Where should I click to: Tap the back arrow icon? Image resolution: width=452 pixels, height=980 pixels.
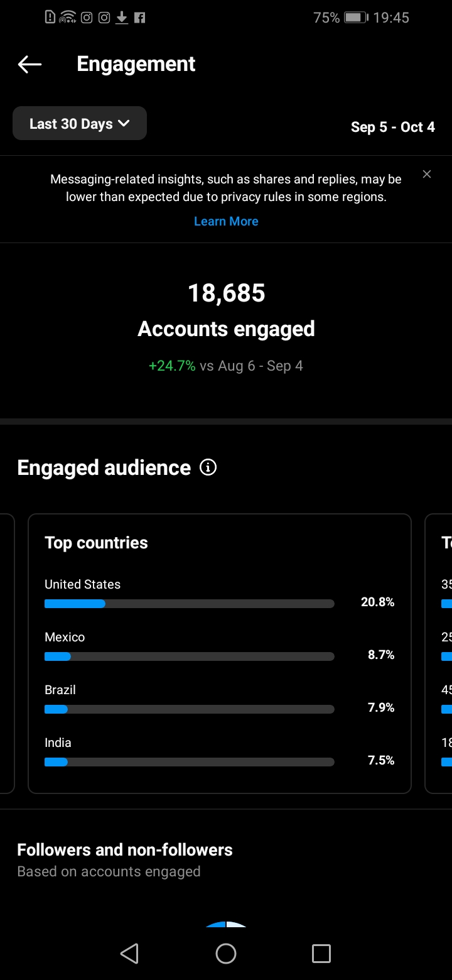[30, 64]
